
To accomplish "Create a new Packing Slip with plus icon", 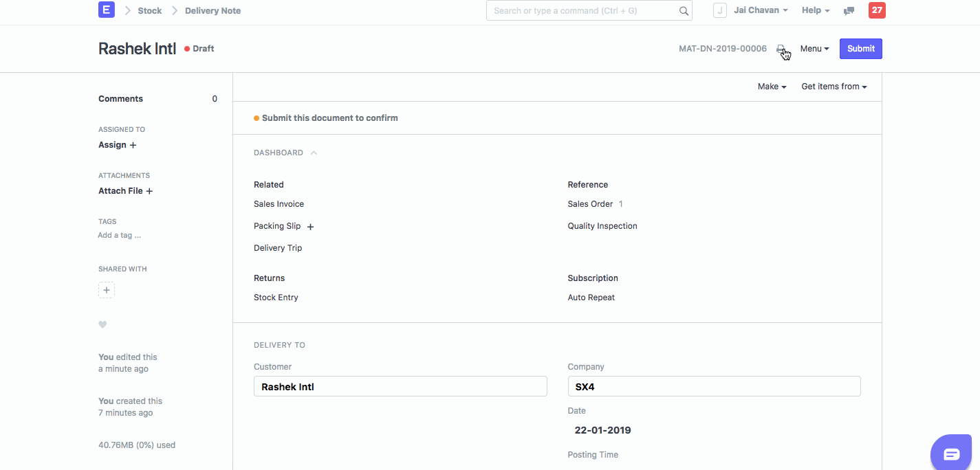I will pyautogui.click(x=310, y=226).
